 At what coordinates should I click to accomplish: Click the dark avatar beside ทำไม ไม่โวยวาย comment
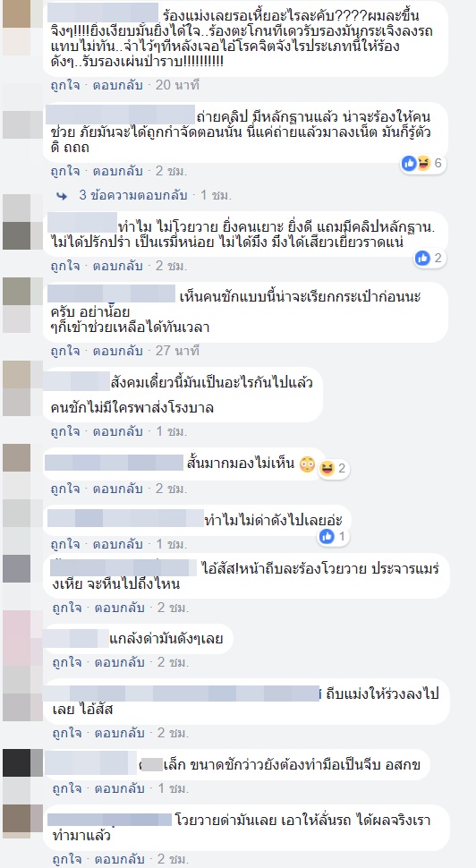point(16,236)
